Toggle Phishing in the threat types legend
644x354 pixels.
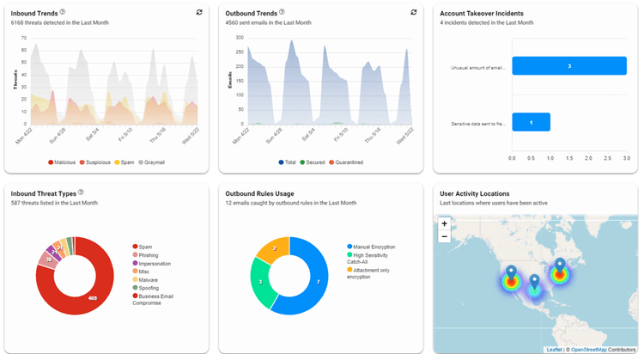[x=145, y=255]
